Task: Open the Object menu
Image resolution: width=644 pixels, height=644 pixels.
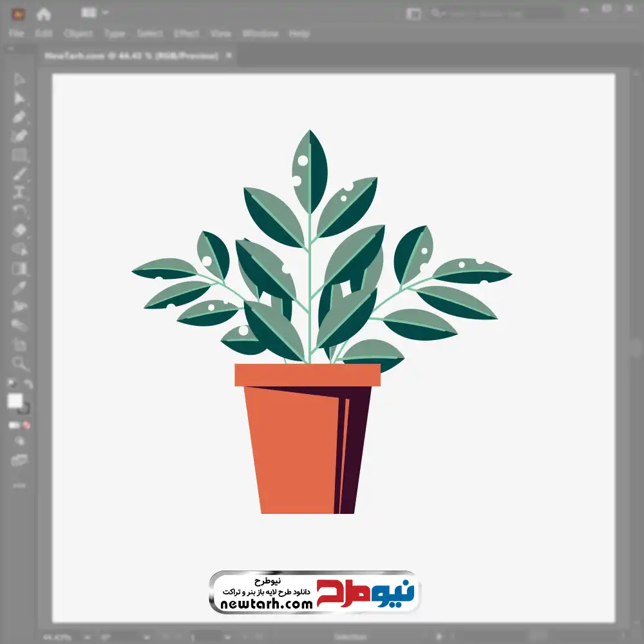Action: (79, 33)
